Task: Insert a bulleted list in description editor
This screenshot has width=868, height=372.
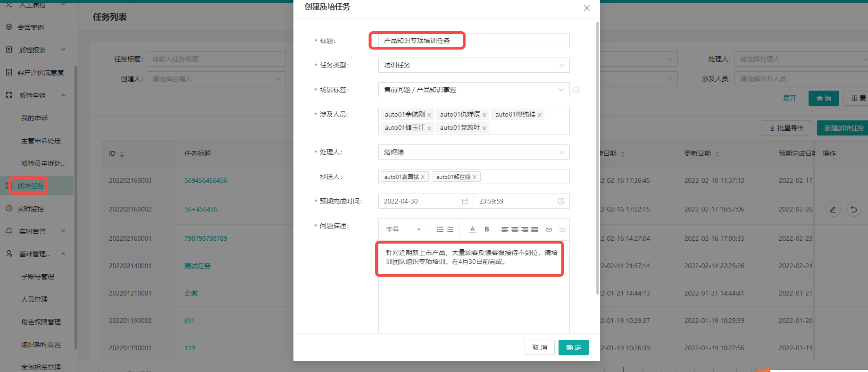Action: 440,229
